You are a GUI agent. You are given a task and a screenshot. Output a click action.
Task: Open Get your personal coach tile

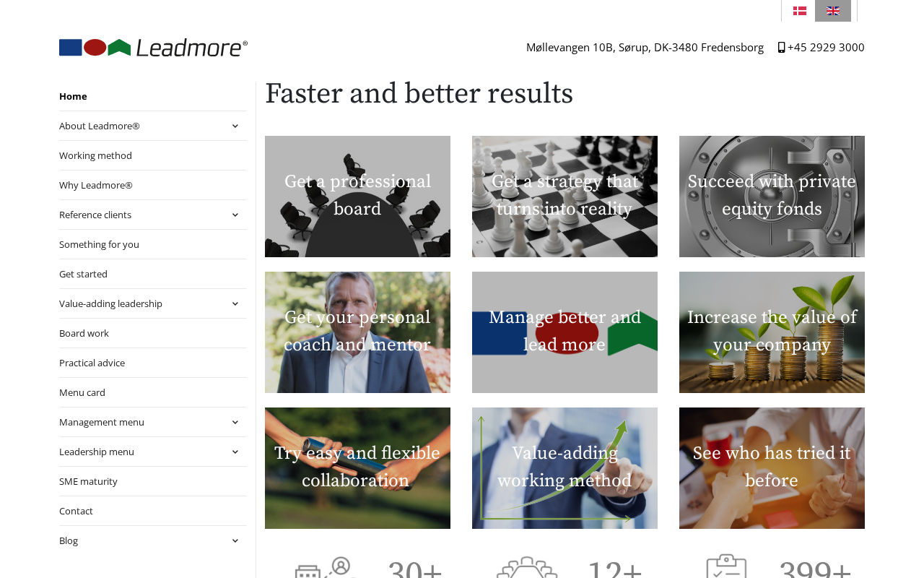(357, 332)
